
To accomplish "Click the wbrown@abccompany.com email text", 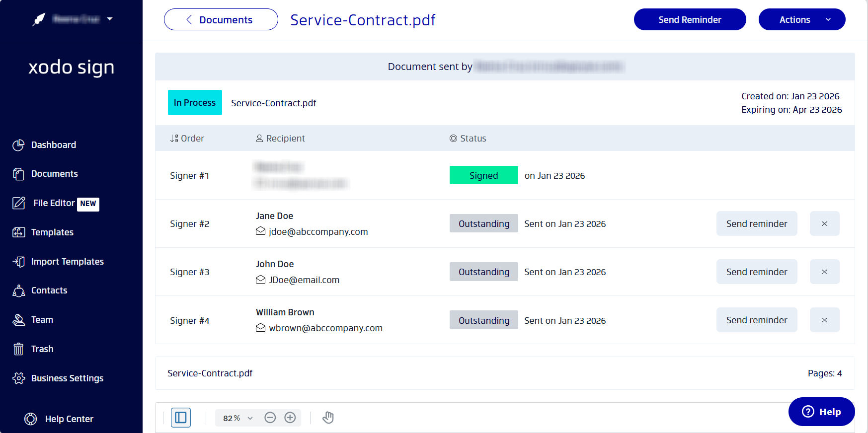I will point(326,328).
